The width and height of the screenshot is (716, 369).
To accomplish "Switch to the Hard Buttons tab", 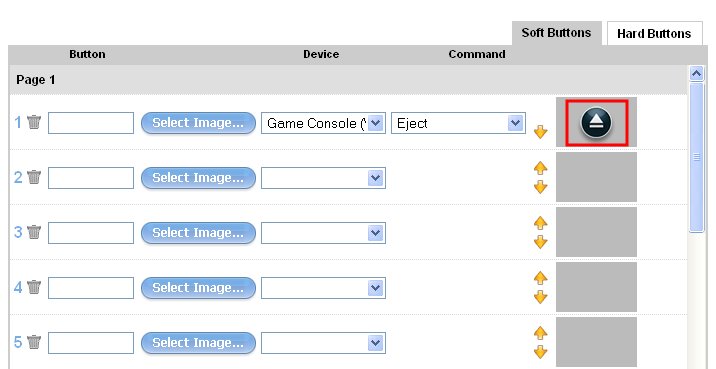I will point(654,33).
